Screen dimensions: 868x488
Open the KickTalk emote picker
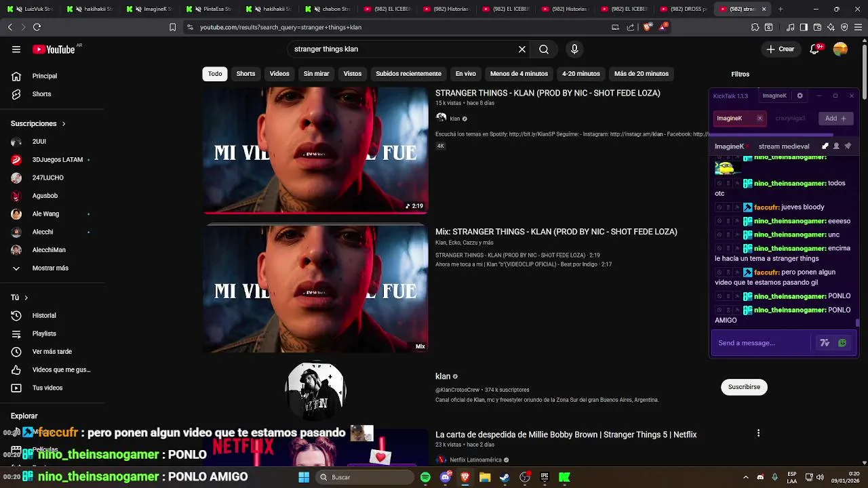(x=842, y=343)
